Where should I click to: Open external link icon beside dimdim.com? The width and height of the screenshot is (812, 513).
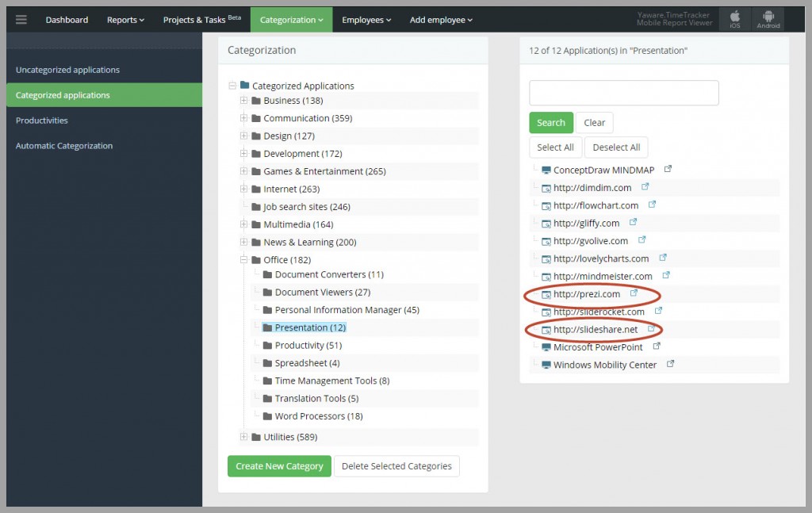(x=645, y=186)
